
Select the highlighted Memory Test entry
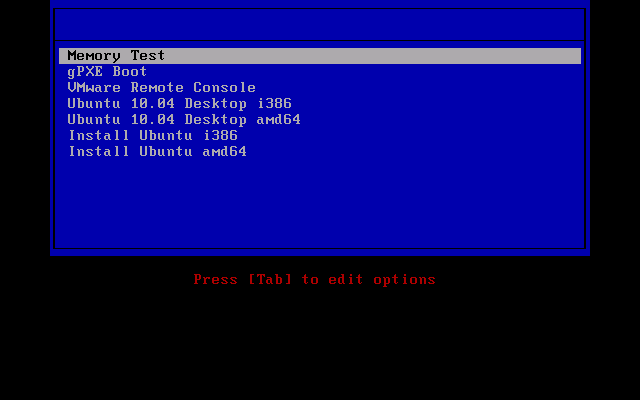(320, 56)
